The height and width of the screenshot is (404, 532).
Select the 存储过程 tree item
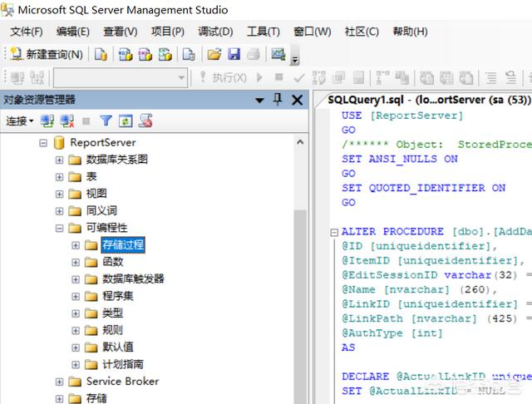123,245
